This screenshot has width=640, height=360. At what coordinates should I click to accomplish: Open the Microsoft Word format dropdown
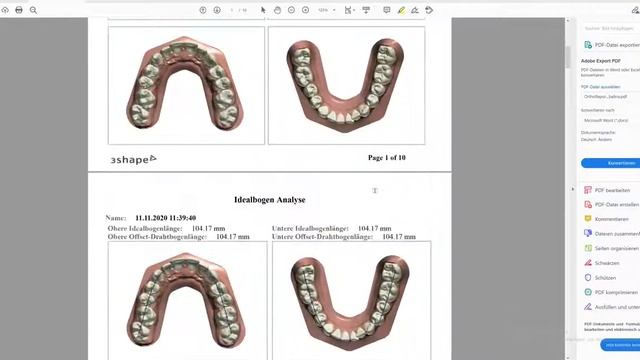tap(611, 120)
